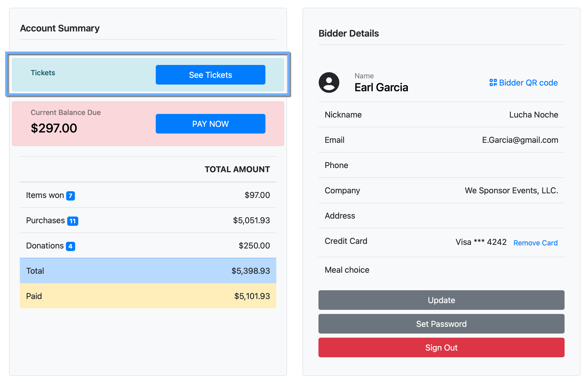Click the Tickets label in banner
Image resolution: width=588 pixels, height=382 pixels.
tap(43, 73)
